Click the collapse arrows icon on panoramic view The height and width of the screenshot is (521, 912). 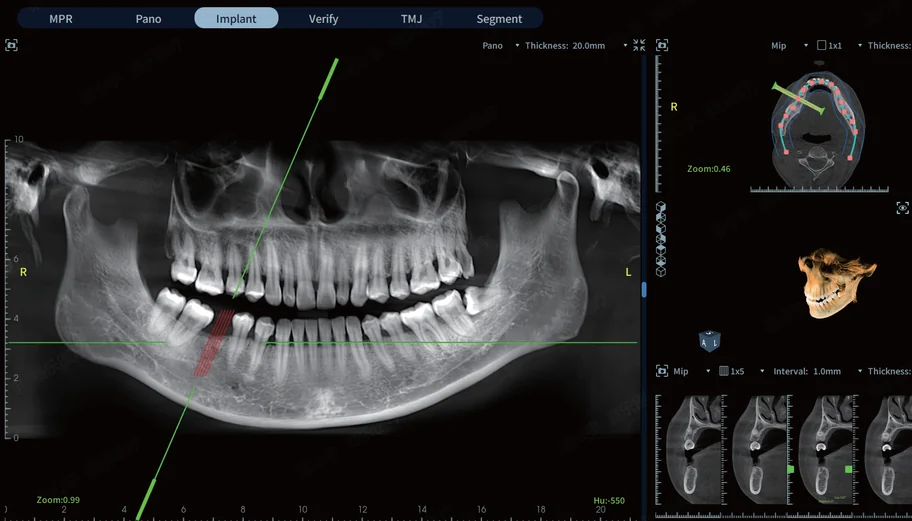tap(639, 45)
